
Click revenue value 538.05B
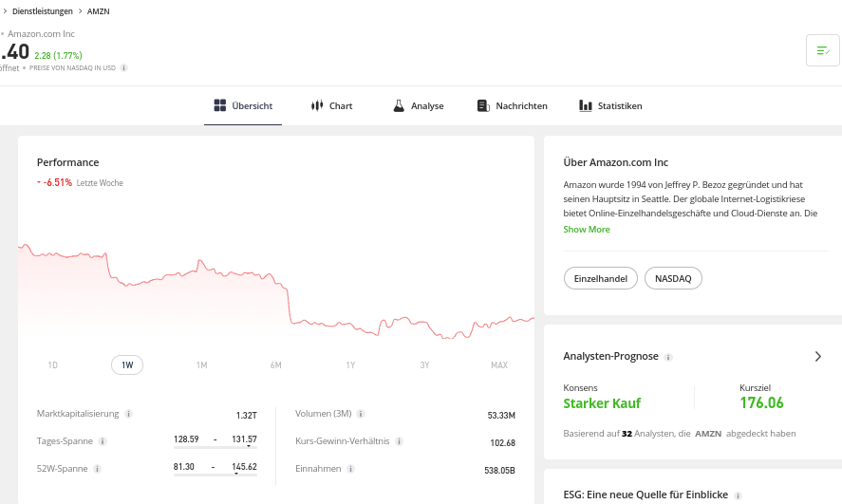[499, 470]
